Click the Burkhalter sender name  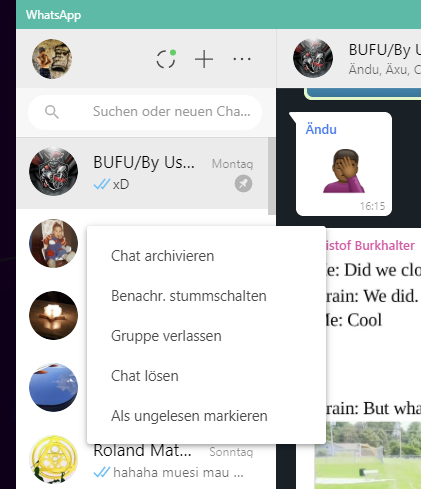tap(370, 245)
